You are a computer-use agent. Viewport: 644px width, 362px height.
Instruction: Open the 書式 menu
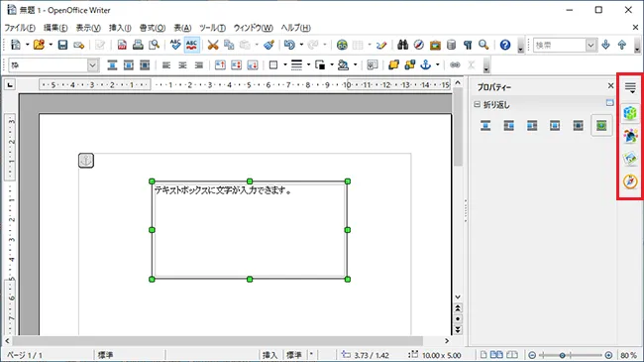tap(153, 28)
